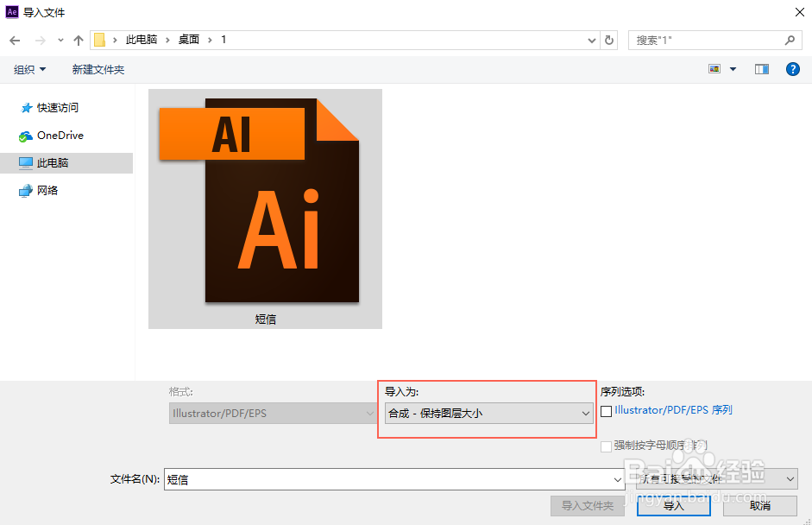
Task: Open the 文件名 history dropdown arrow
Action: (x=617, y=479)
